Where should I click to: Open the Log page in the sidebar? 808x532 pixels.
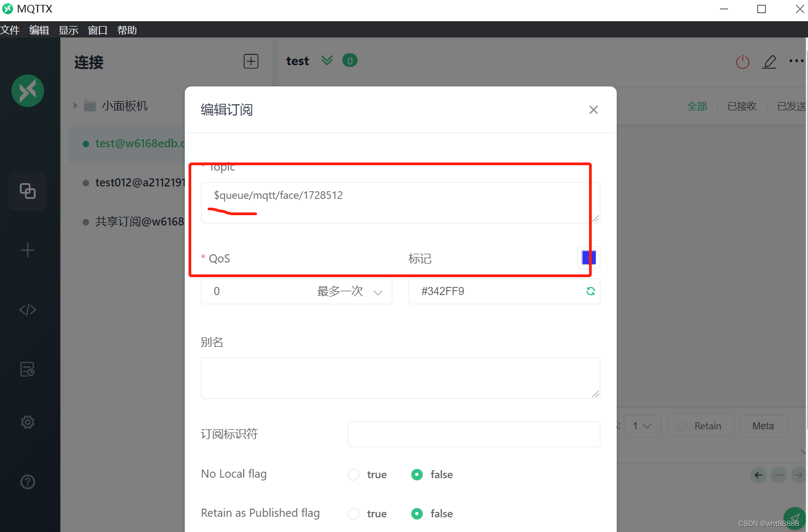tap(28, 370)
